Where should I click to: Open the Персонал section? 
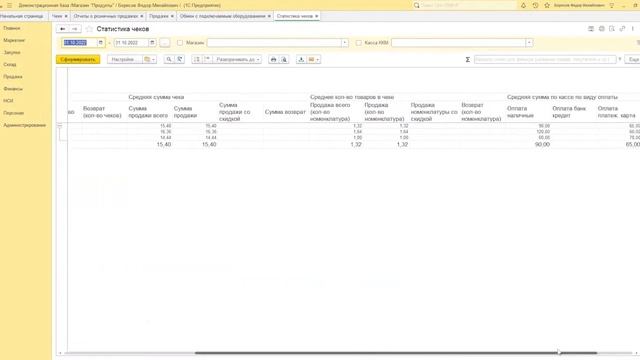13,113
